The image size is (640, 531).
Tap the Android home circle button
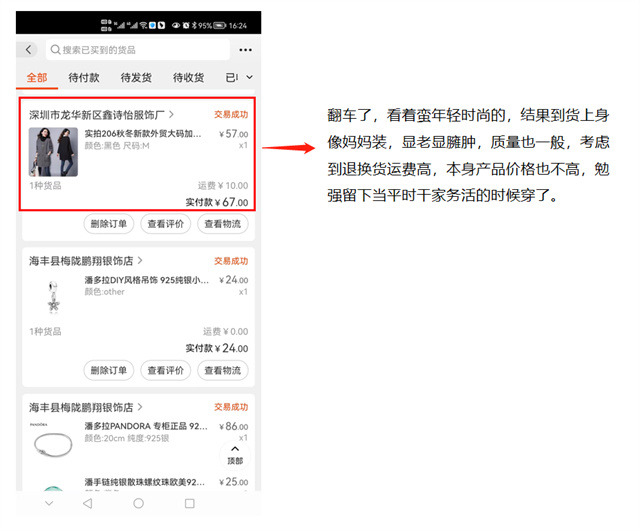pos(138,503)
